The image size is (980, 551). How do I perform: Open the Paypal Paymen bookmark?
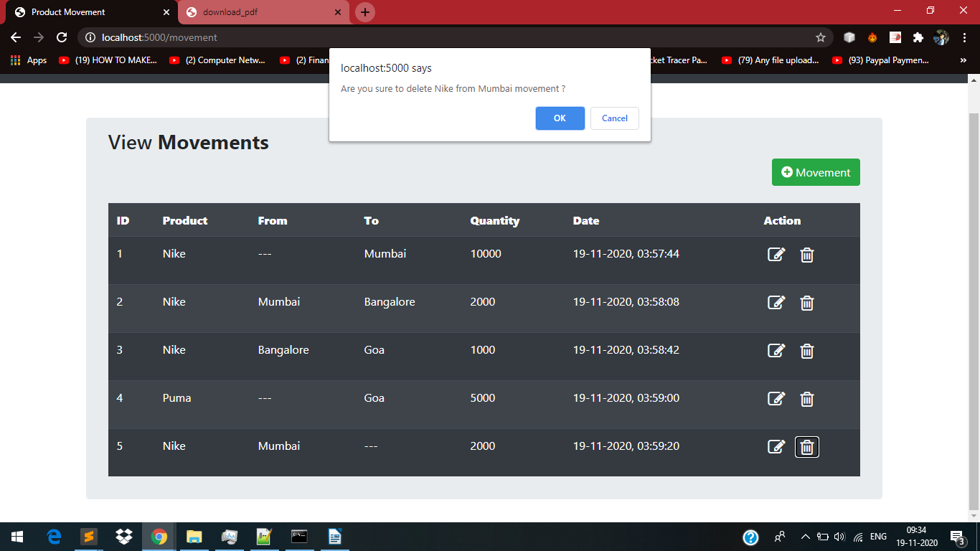pyautogui.click(x=881, y=60)
